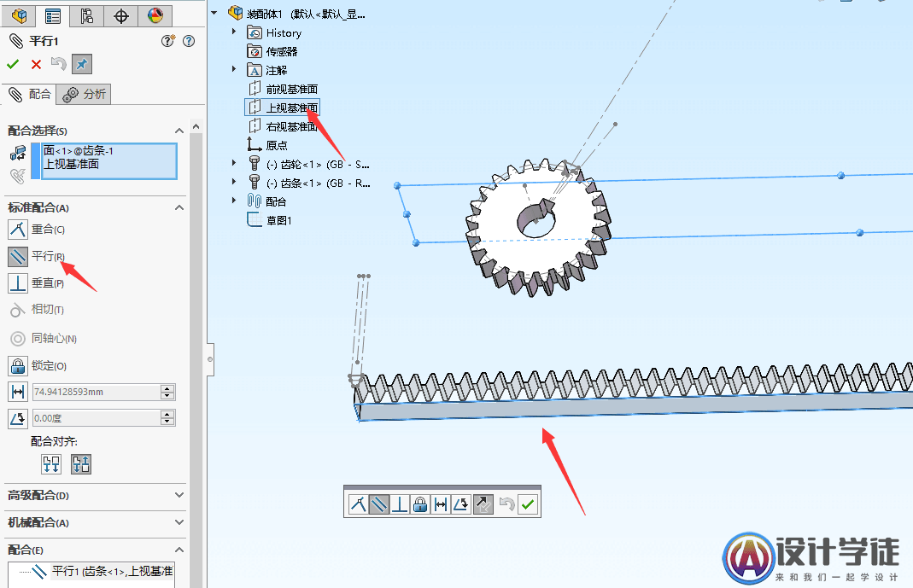The image size is (913, 588).
Task: Open the FeatureManager design tree tab
Action: click(19, 15)
